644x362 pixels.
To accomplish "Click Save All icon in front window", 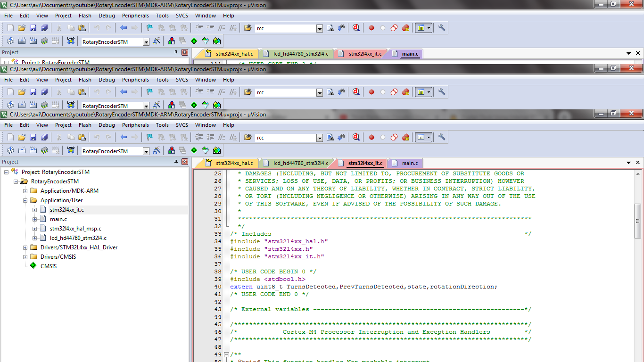I will [x=44, y=137].
